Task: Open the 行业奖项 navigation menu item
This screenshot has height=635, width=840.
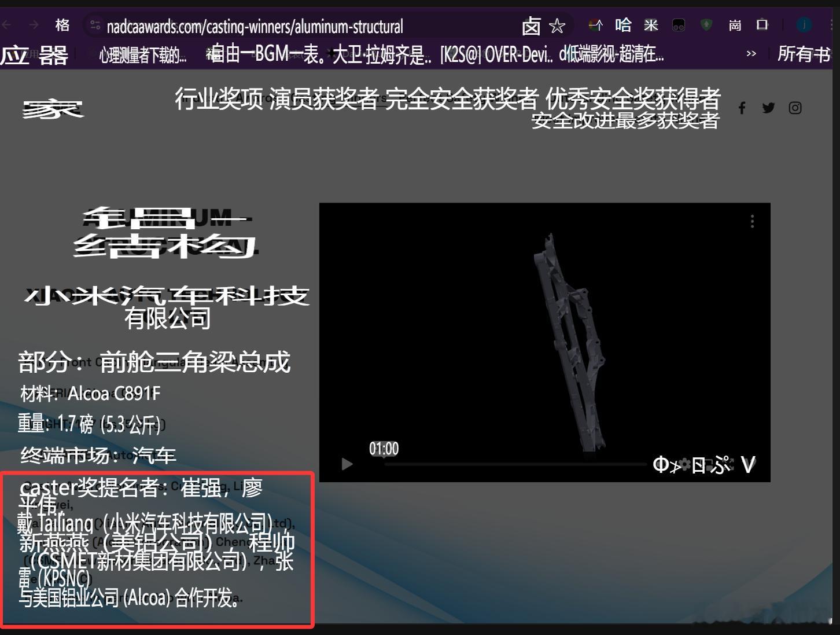Action: (x=219, y=99)
